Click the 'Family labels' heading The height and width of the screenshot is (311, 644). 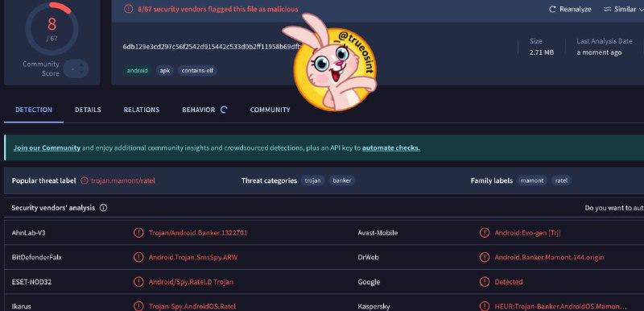pyautogui.click(x=492, y=180)
